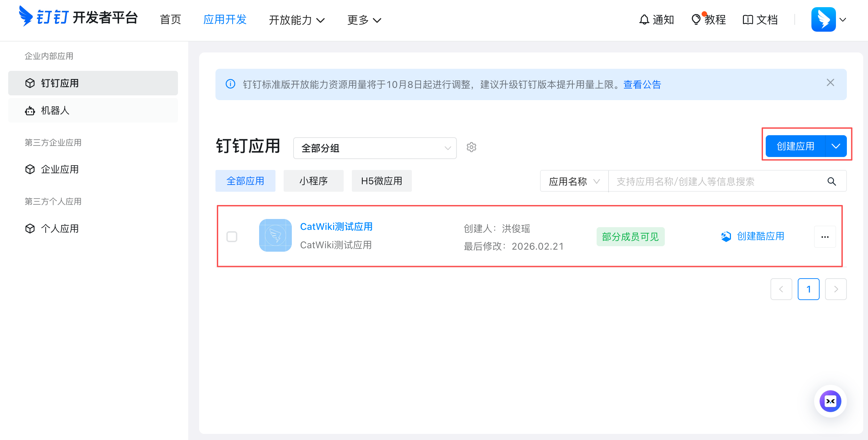Expand the arrow next to 创建应用
868x440 pixels.
836,146
